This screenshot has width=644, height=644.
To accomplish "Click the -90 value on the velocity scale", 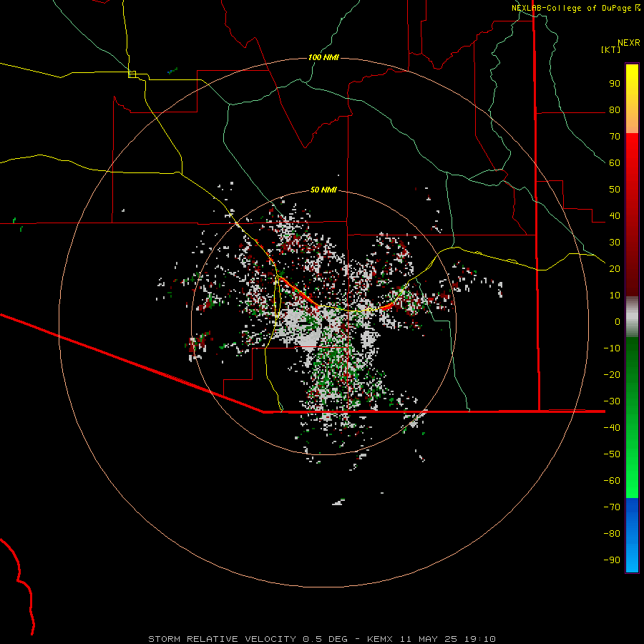I will pyautogui.click(x=612, y=560).
